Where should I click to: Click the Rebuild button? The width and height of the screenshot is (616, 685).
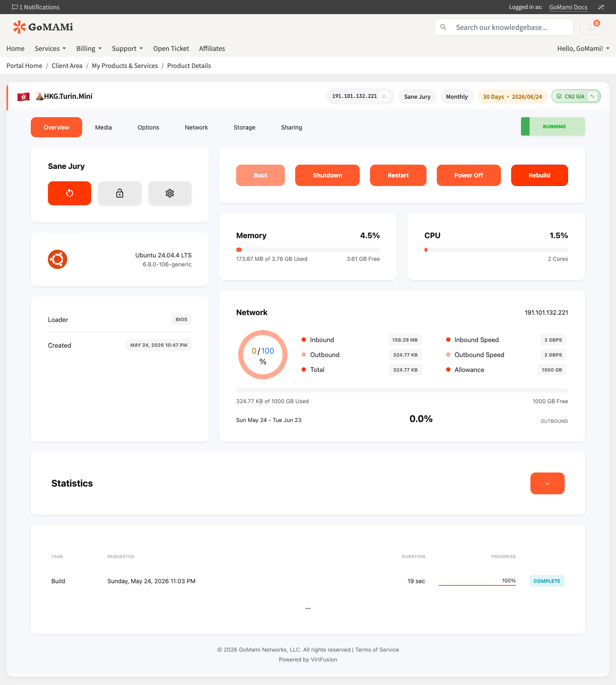pos(539,175)
